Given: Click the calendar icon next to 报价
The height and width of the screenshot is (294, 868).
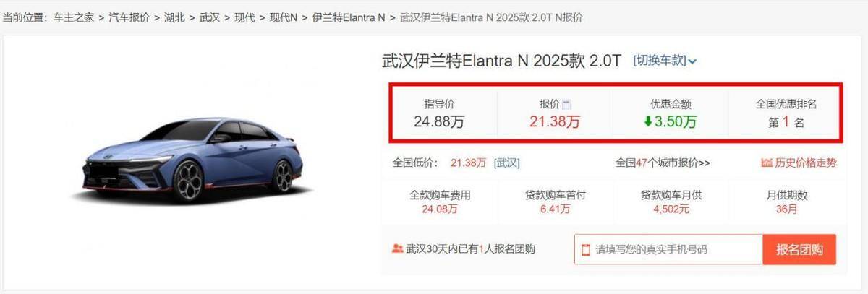Looking at the screenshot, I should (x=566, y=104).
